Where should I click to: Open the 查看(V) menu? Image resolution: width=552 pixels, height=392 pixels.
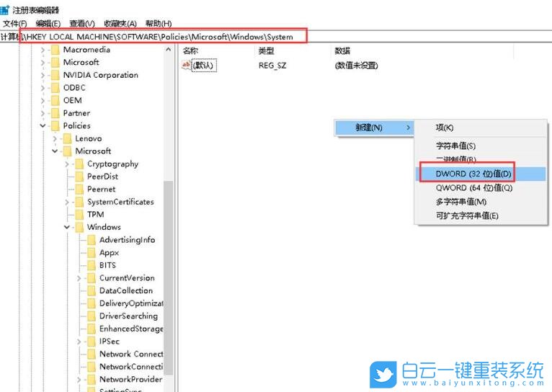(81, 24)
